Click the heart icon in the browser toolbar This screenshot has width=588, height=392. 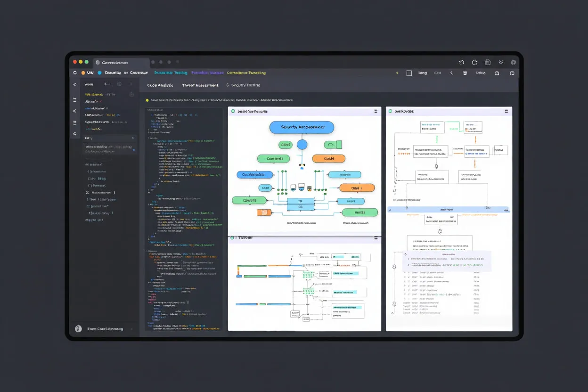point(501,62)
